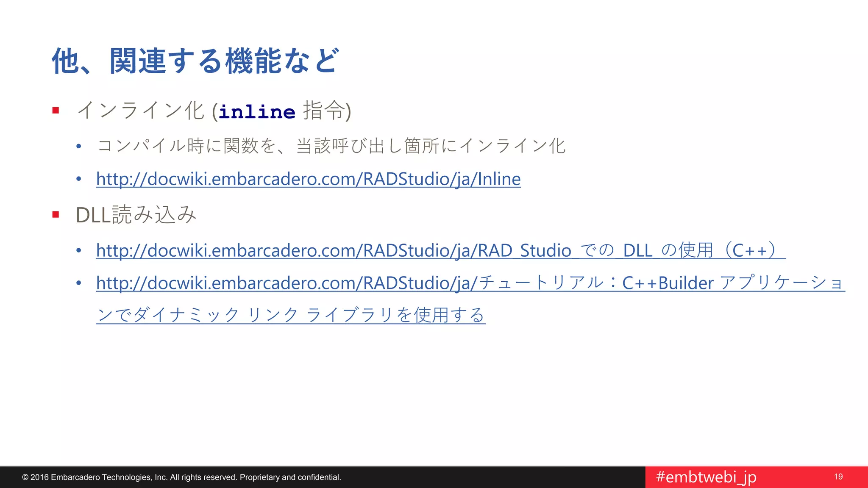
Task: Open the RAD Studio DLL usage (C++) link
Action: [x=441, y=250]
